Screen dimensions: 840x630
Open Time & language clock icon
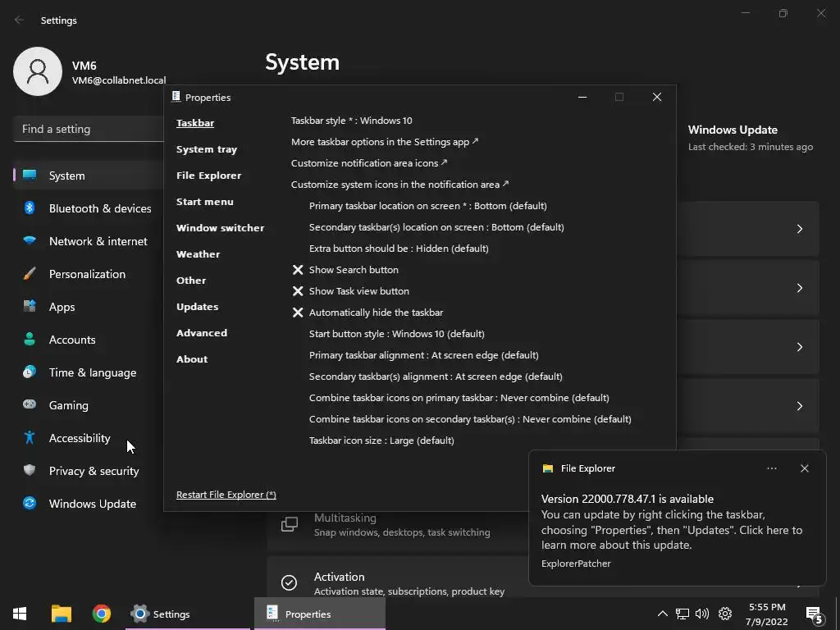(x=30, y=372)
